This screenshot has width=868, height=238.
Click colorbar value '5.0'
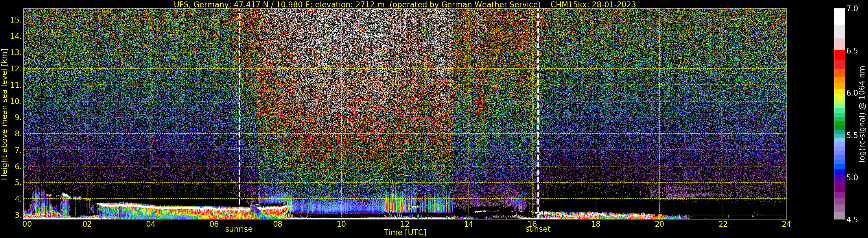pos(852,177)
